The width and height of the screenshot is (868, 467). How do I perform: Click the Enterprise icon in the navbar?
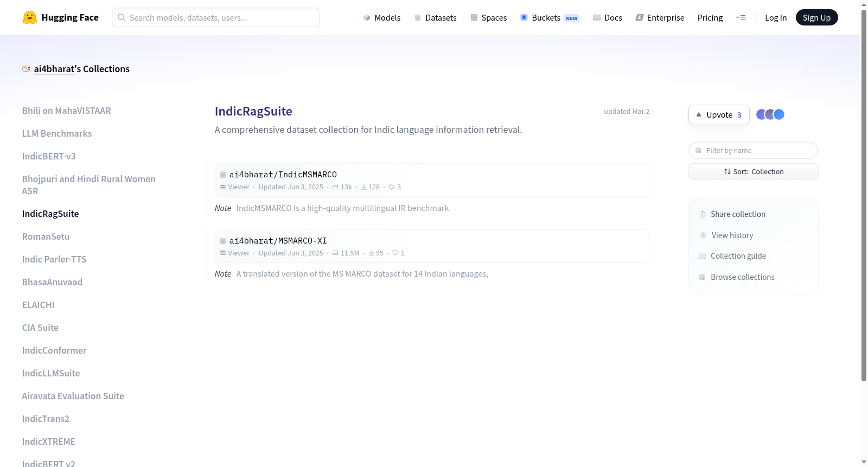click(640, 17)
